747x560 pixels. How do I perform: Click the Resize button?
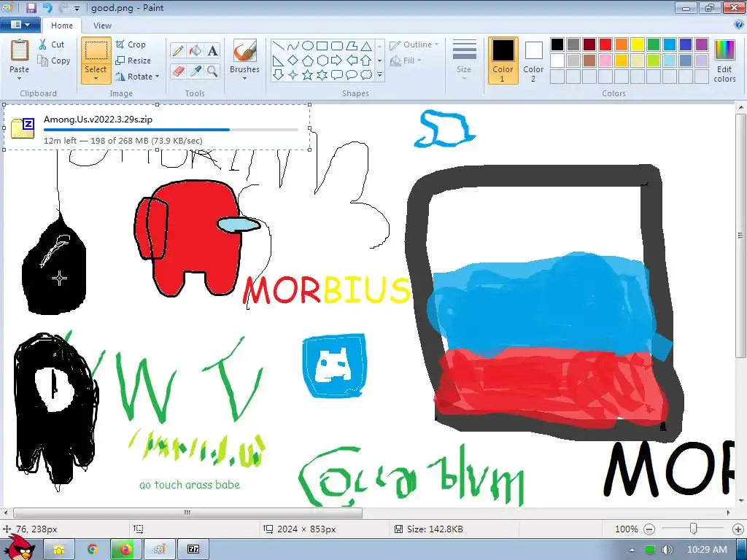tap(133, 61)
